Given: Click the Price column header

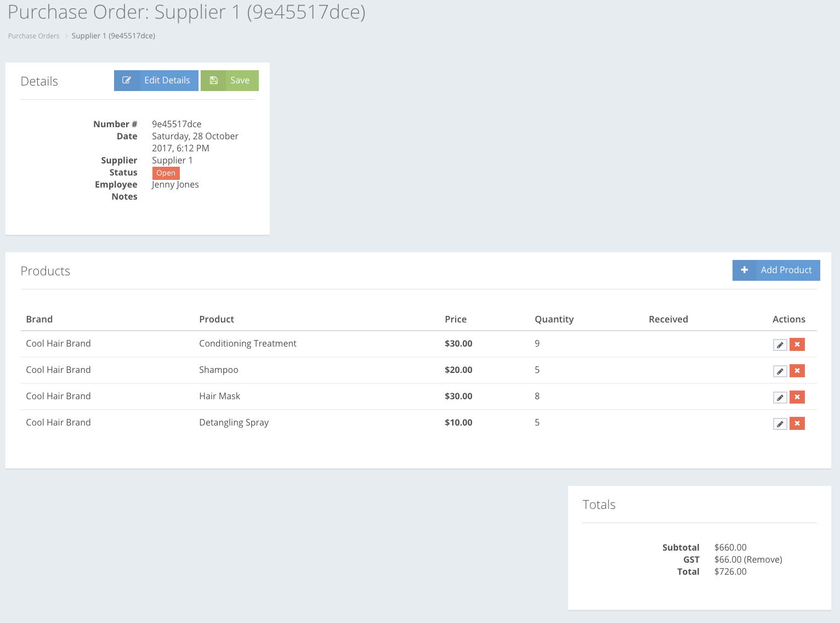Looking at the screenshot, I should tap(456, 319).
